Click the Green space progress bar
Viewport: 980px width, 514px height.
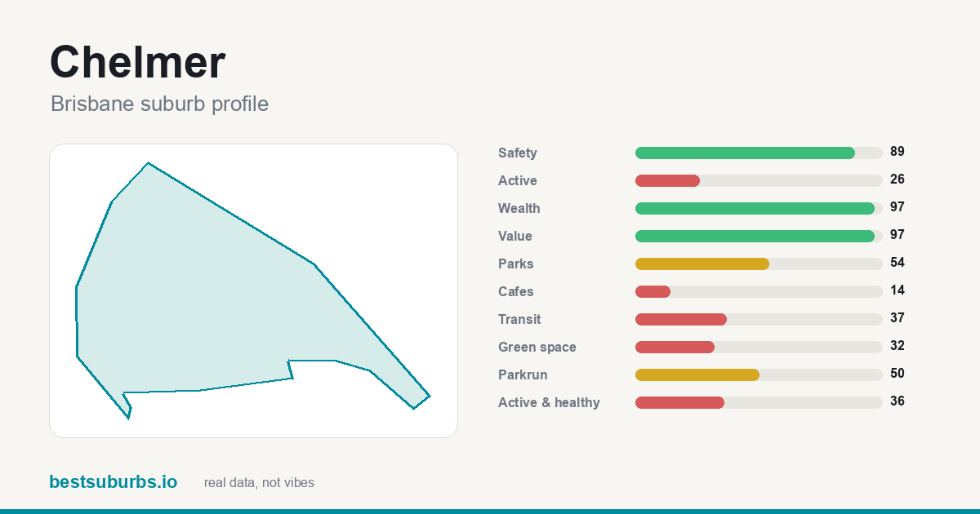coord(759,347)
